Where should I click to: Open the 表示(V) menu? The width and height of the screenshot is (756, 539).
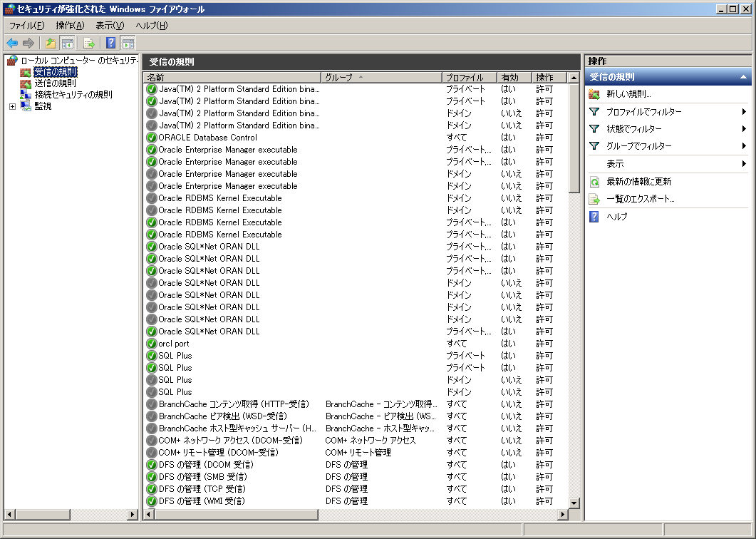tap(110, 26)
